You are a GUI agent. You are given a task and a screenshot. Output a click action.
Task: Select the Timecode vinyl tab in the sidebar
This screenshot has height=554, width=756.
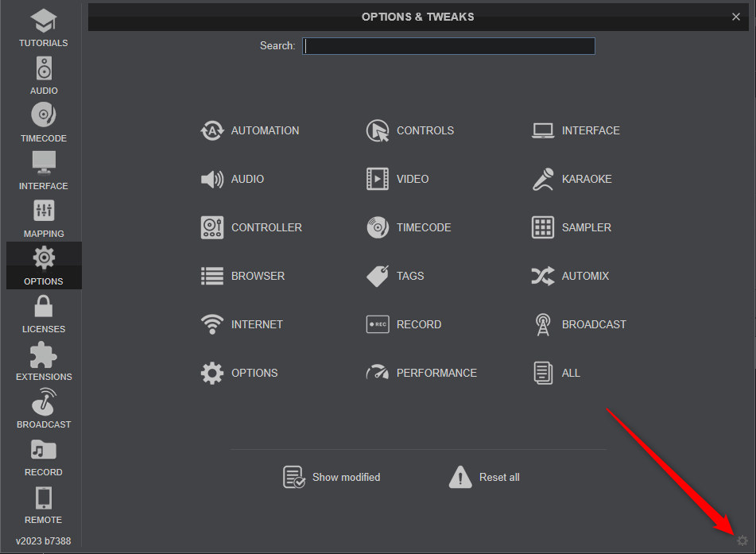44,123
